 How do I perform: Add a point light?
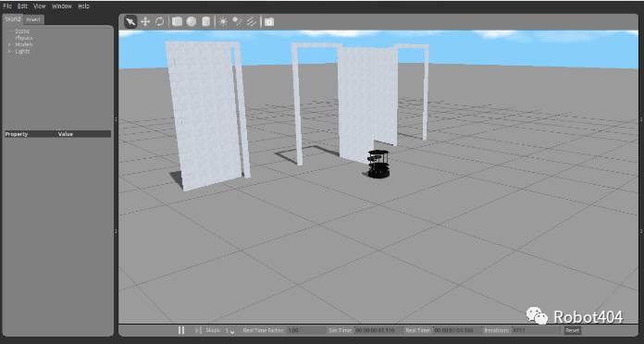coord(223,22)
